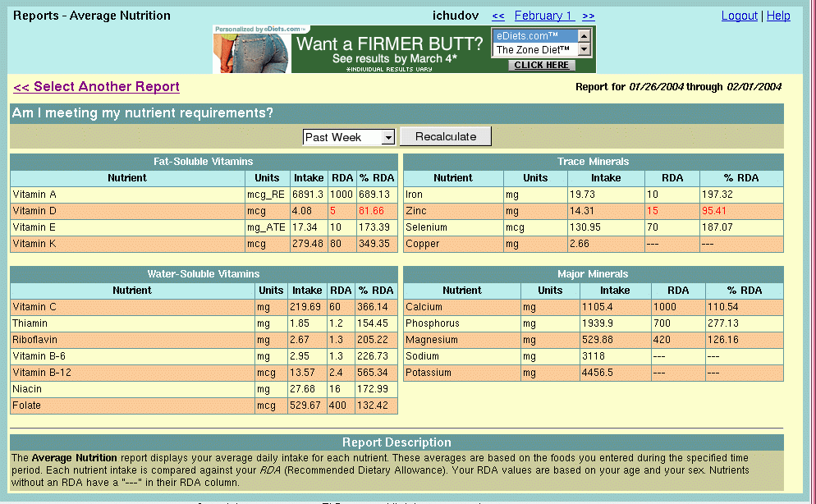Go back via Select Another Report link
Screen dimensions: 816x504
pos(96,87)
